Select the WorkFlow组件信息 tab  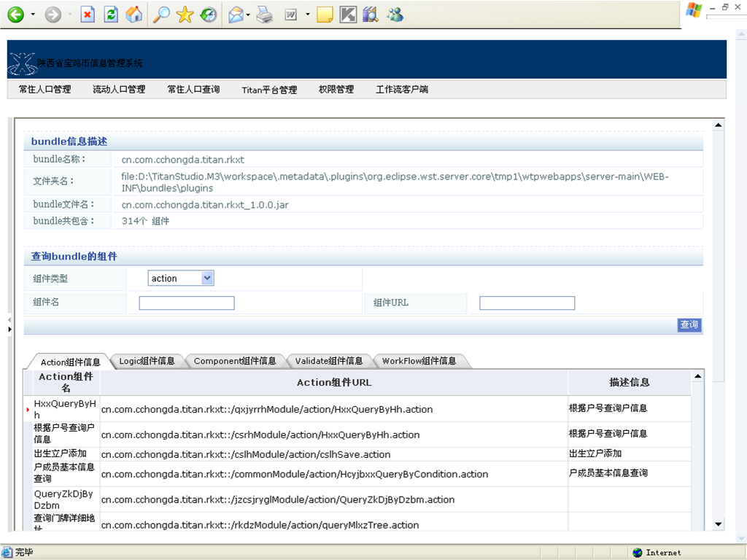419,361
